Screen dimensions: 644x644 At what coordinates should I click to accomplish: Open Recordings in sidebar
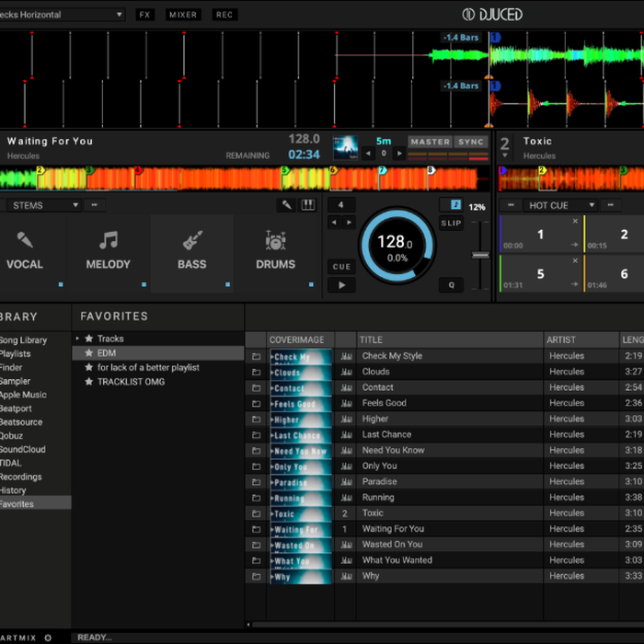point(20,477)
